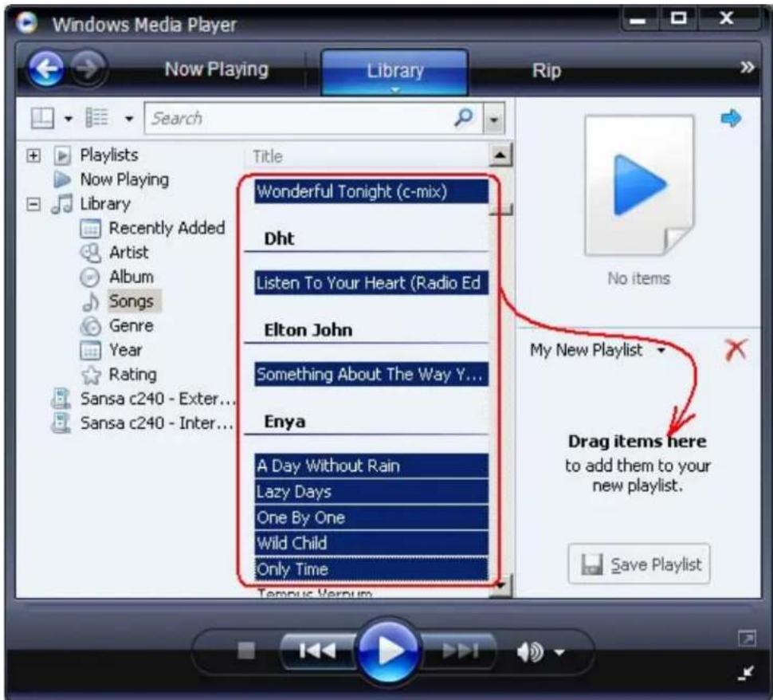Screen dimensions: 773x700
Task: Open the Rip tab
Action: tap(546, 70)
